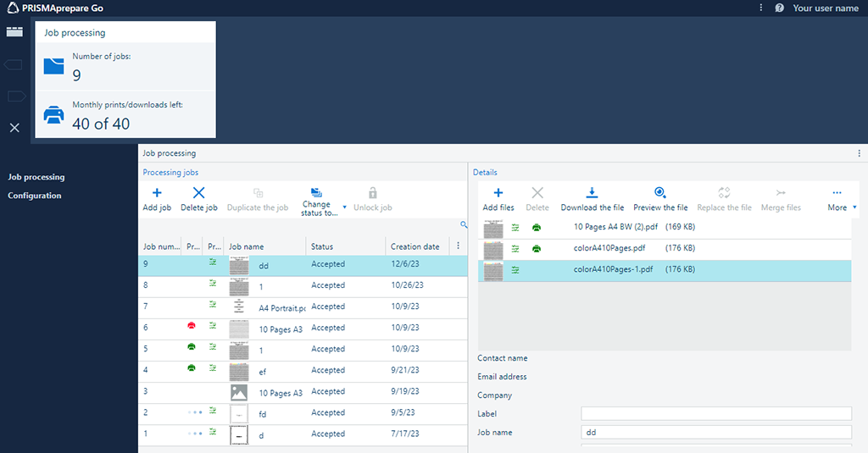Viewport: 868px width, 453px height.
Task: Click the Add job plus icon
Action: (157, 192)
